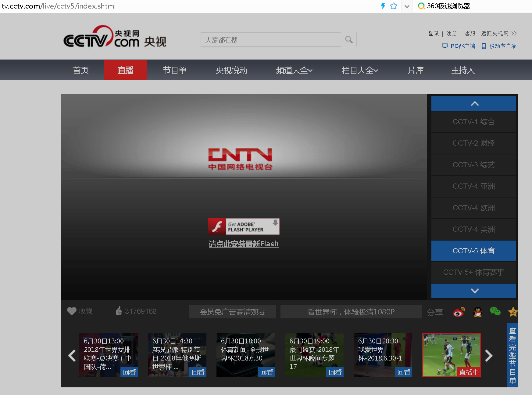This screenshot has width=532, height=395.
Task: Click the 请点此安装最新Flash link
Action: pos(244,244)
